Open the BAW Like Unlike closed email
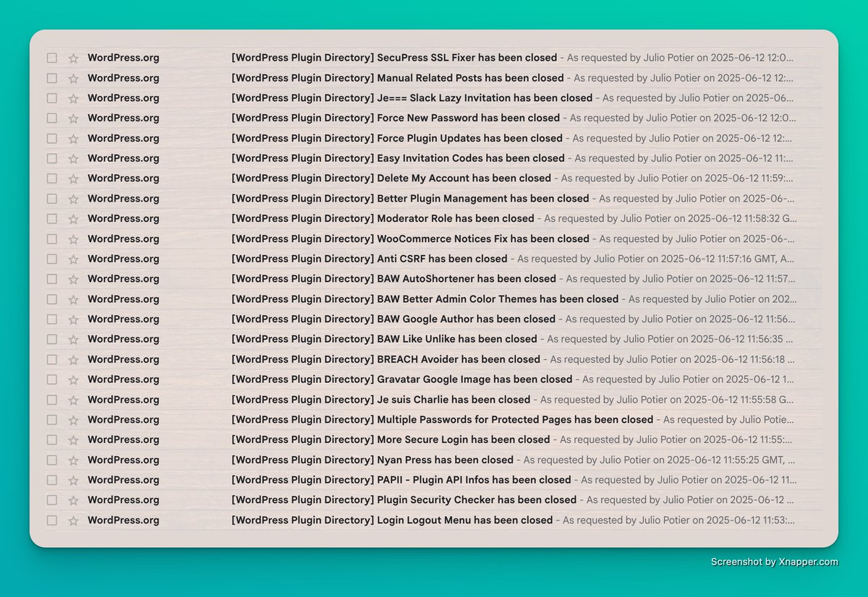Viewport: 868px width, 597px height. (x=384, y=339)
